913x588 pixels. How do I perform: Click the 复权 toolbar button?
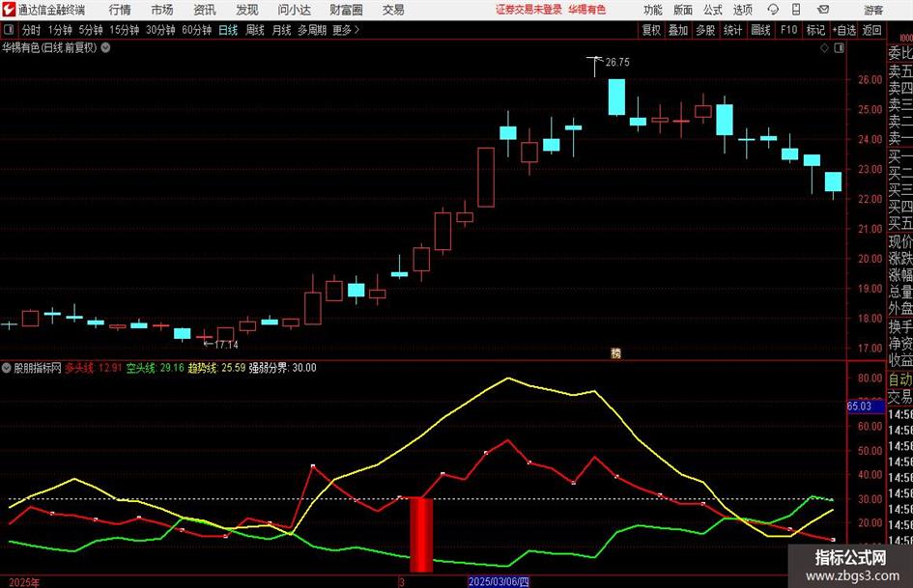click(651, 30)
